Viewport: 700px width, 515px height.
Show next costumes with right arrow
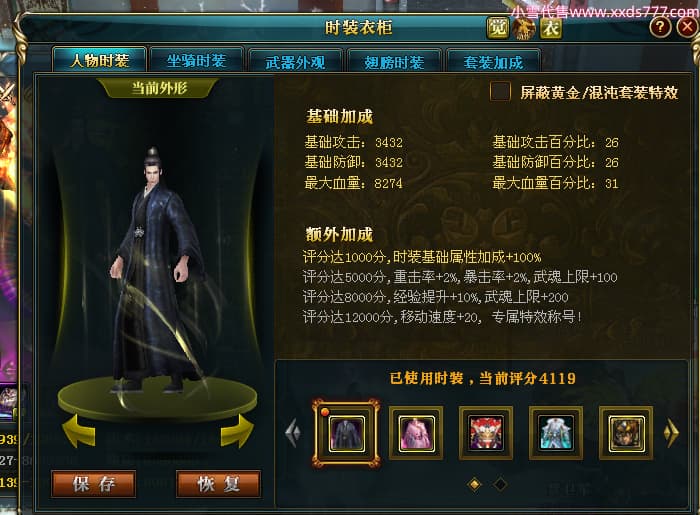(671, 432)
